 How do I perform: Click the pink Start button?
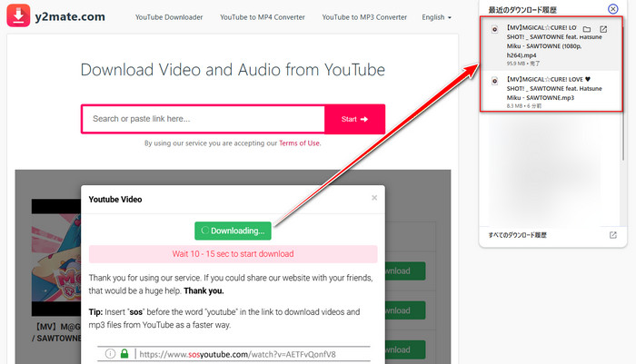[354, 119]
